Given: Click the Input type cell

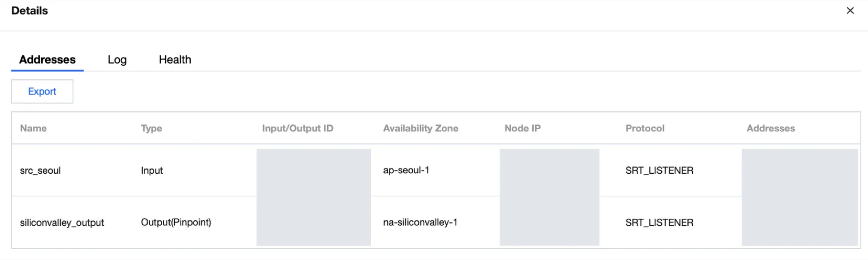Looking at the screenshot, I should [x=151, y=170].
